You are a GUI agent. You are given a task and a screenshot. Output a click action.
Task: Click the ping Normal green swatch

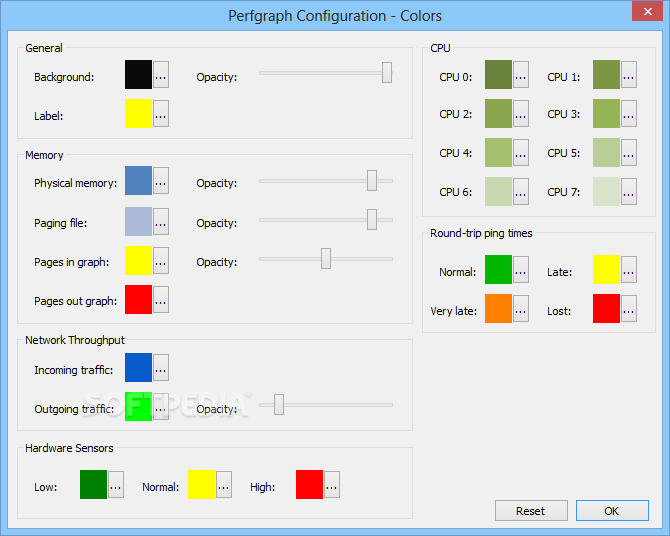click(498, 269)
